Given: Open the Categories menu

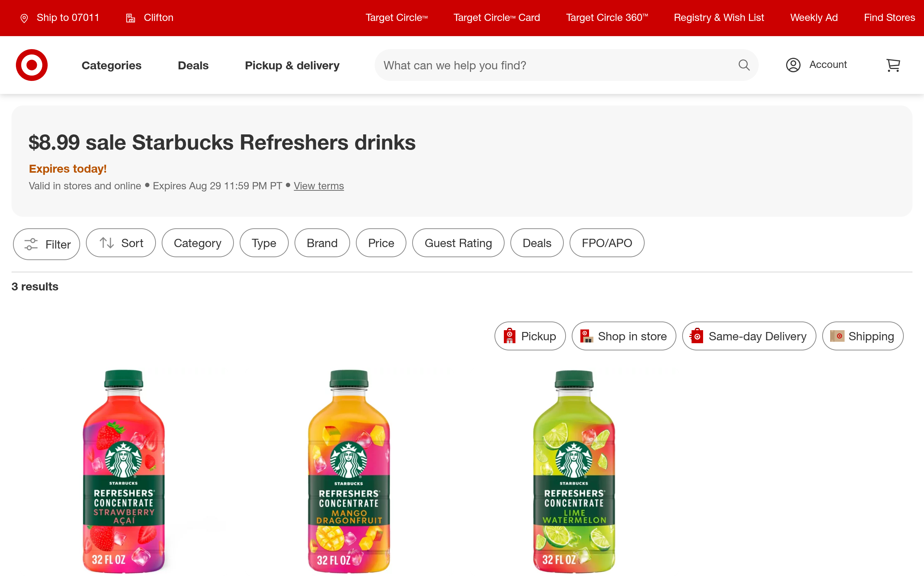Looking at the screenshot, I should 112,65.
